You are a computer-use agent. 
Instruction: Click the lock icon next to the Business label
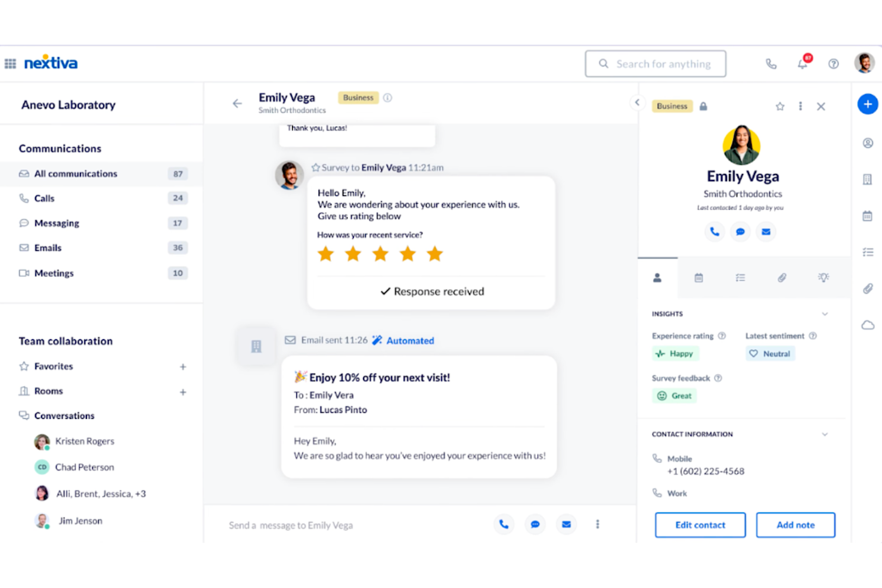pyautogui.click(x=703, y=106)
